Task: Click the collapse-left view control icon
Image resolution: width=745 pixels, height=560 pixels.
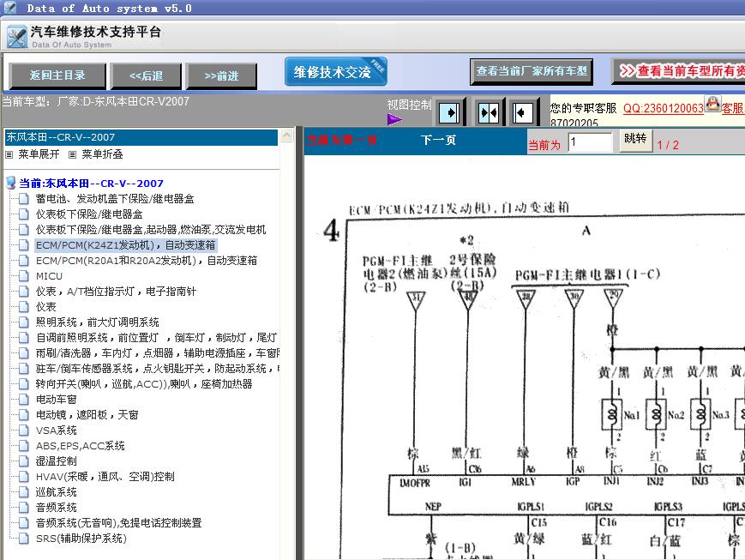Action: point(522,113)
